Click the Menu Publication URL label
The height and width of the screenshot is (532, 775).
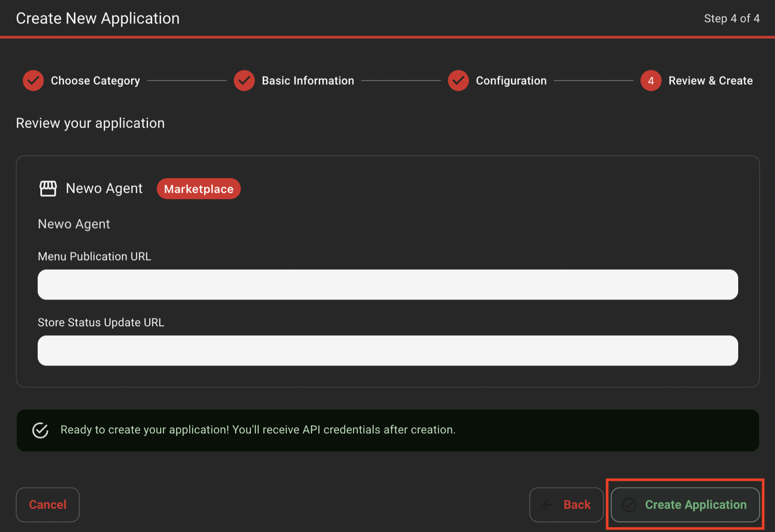pos(94,257)
